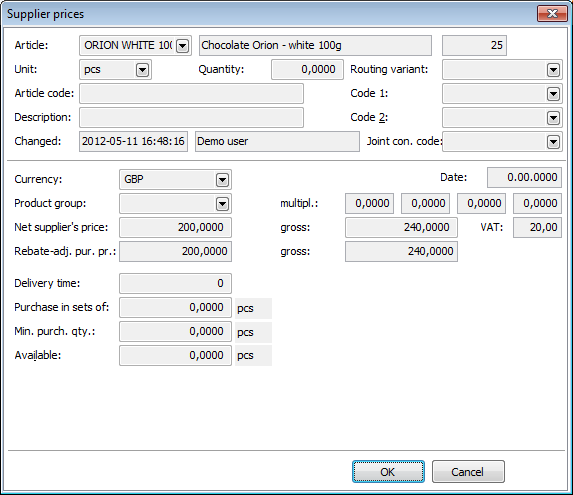Open the Article dropdown arrow
The width and height of the screenshot is (573, 495).
tap(182, 46)
